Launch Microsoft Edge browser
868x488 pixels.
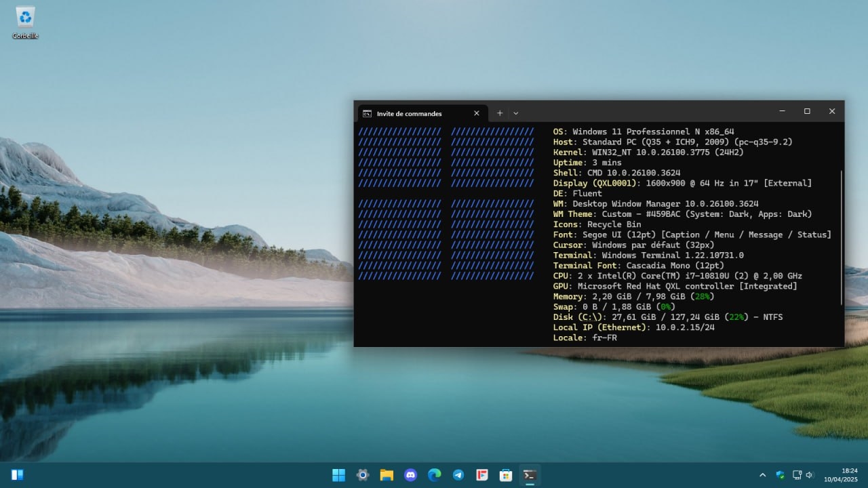pos(435,475)
